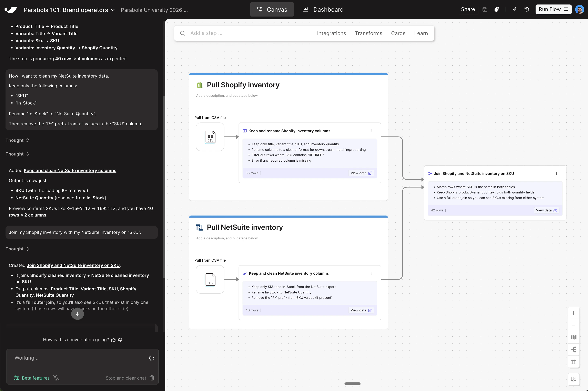
Task: Click the Share button
Action: pyautogui.click(x=468, y=9)
